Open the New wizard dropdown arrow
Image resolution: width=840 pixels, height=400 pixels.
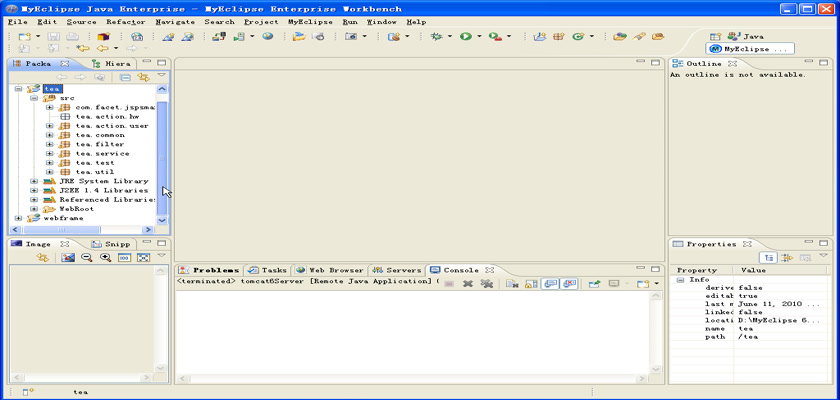point(38,36)
